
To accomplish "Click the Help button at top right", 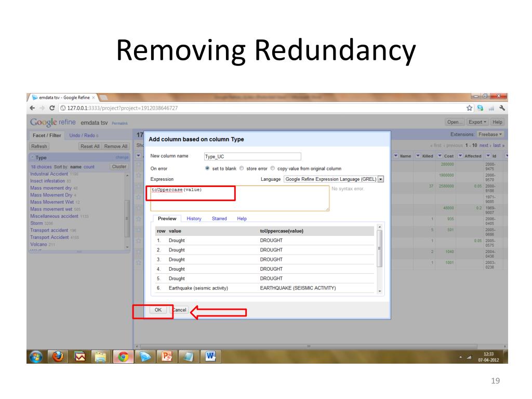I will 497,122.
